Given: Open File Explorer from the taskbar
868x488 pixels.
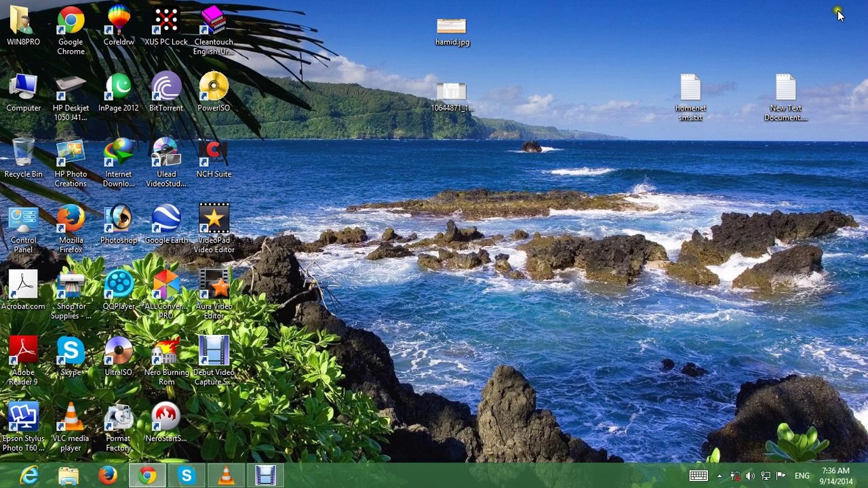Looking at the screenshot, I should 68,476.
